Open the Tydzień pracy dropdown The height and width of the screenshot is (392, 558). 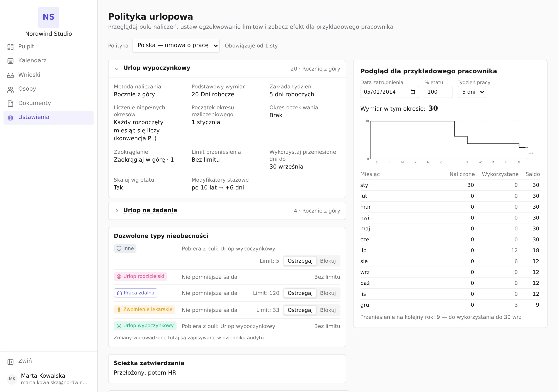tap(472, 92)
